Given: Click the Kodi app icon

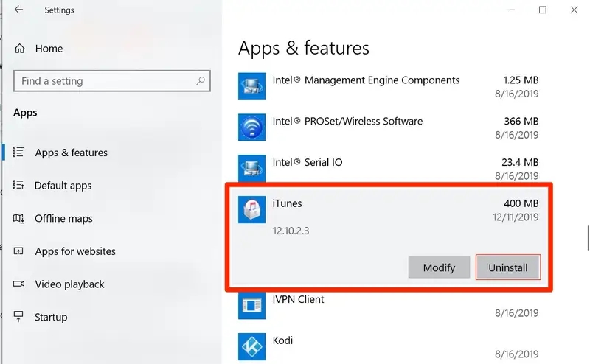Looking at the screenshot, I should click(x=251, y=347).
